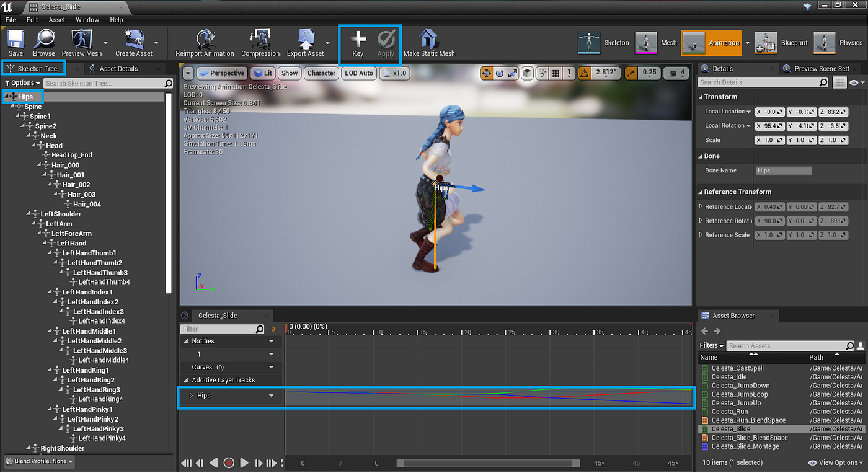This screenshot has width=868, height=473.
Task: Click the Lit view mode button
Action: click(x=263, y=73)
